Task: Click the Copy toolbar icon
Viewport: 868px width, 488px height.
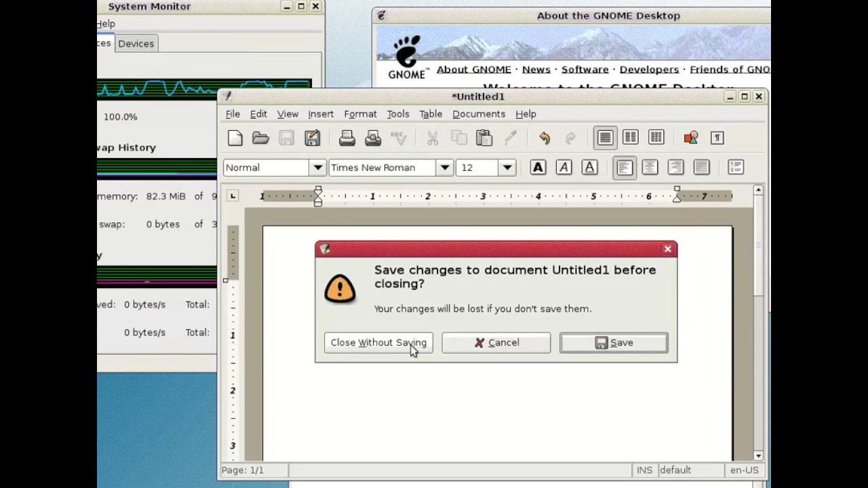Action: point(459,138)
